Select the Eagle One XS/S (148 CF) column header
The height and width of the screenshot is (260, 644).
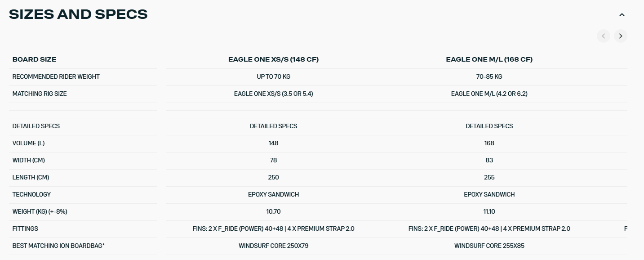273,59
